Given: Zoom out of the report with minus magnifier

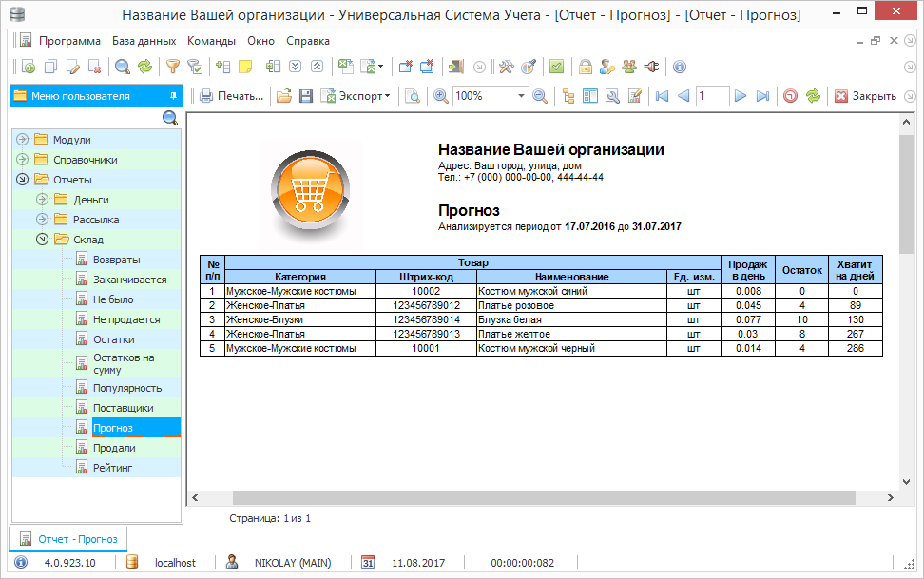Looking at the screenshot, I should coord(540,95).
